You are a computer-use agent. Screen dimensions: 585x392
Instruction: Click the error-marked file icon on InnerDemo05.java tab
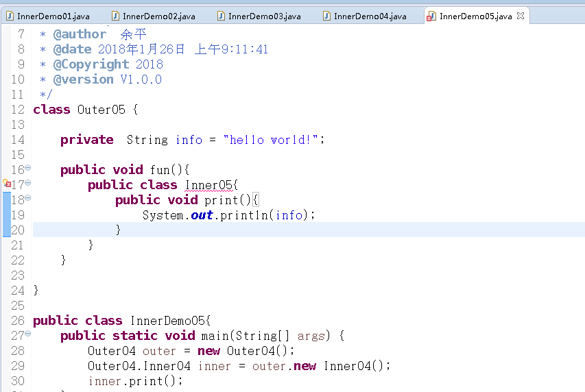(x=431, y=16)
